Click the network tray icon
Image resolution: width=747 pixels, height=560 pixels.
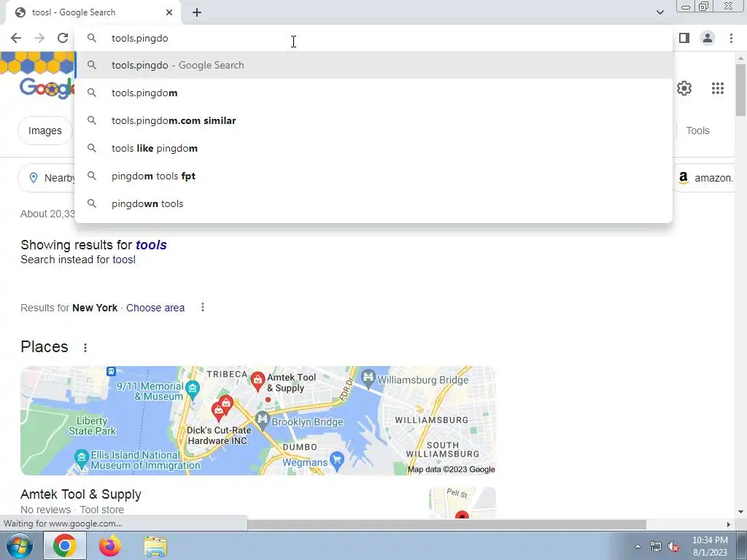click(x=656, y=547)
